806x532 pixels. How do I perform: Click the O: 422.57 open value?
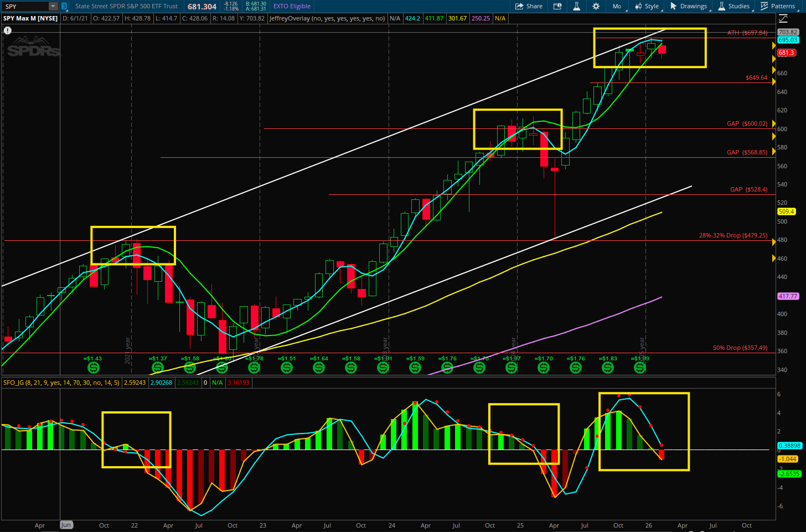(106, 18)
